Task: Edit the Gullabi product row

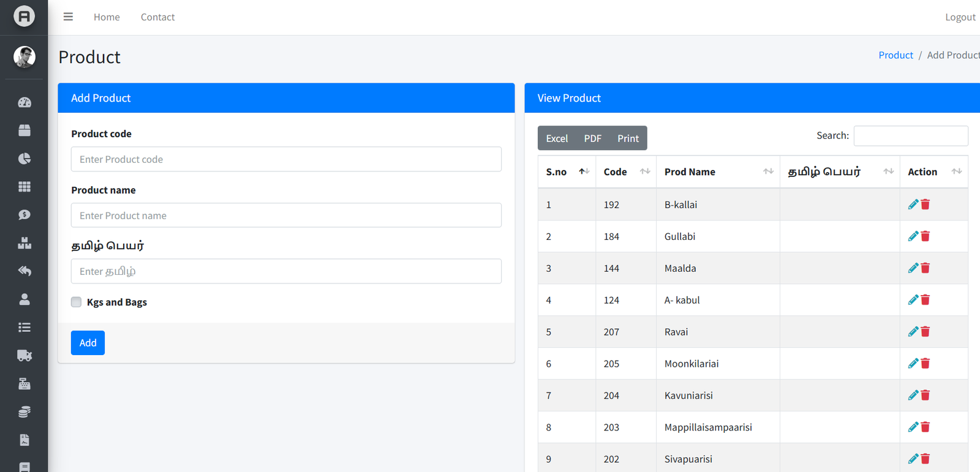Action: (x=913, y=236)
